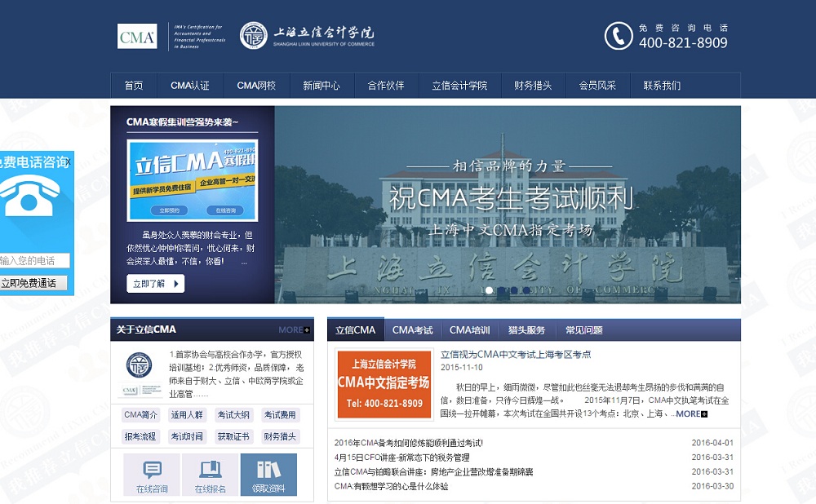Click hotline number 400-821-8909 in header
Image resolution: width=816 pixels, height=504 pixels.
[683, 43]
